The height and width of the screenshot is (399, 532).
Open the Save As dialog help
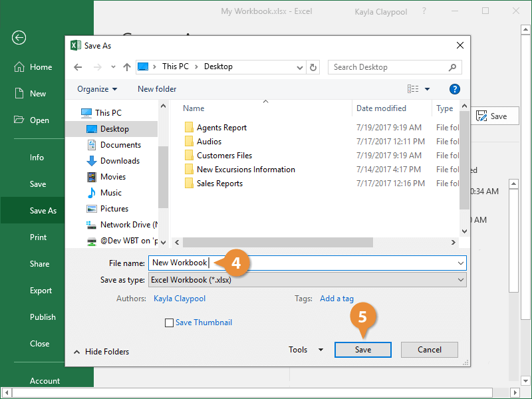point(454,88)
